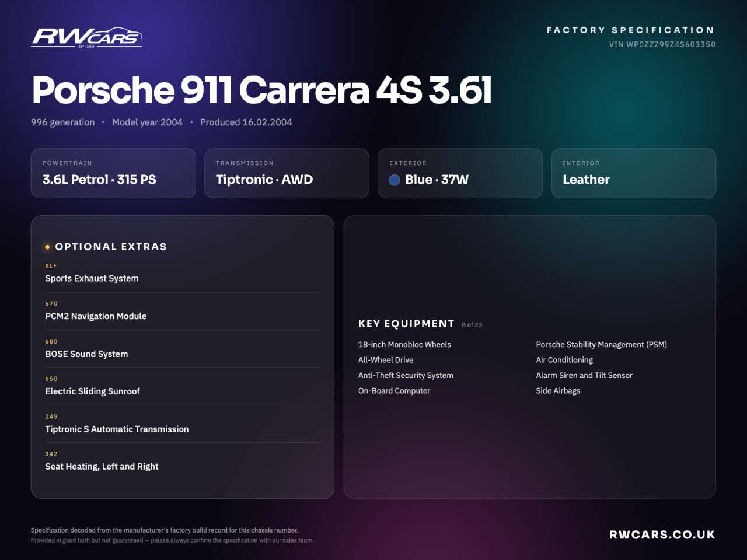Click option code 670
The height and width of the screenshot is (560, 747).
[x=51, y=304]
